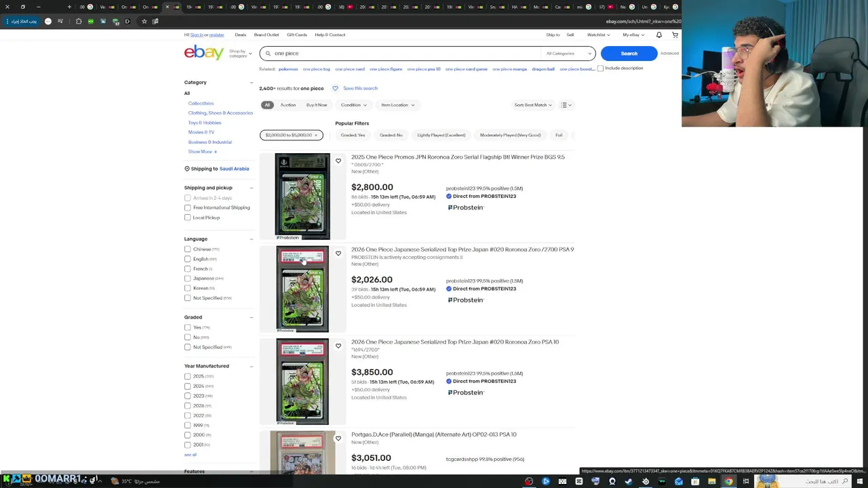Open the list view options dropdown

tap(566, 105)
